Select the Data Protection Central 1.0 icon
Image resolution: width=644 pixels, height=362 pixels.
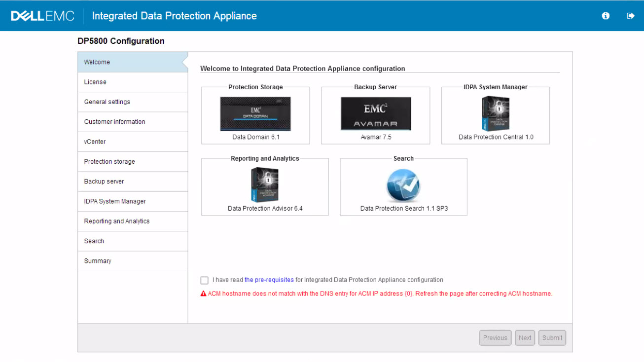(495, 112)
